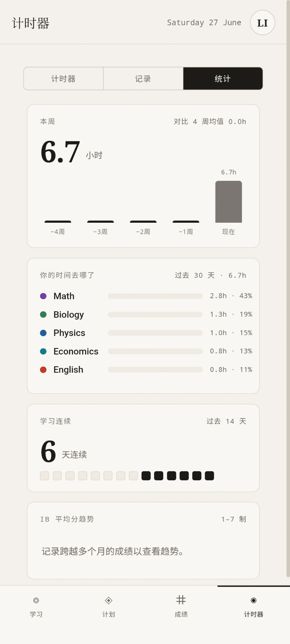Image resolution: width=290 pixels, height=644 pixels.
Task: Open the LI profile avatar
Action: 262,23
